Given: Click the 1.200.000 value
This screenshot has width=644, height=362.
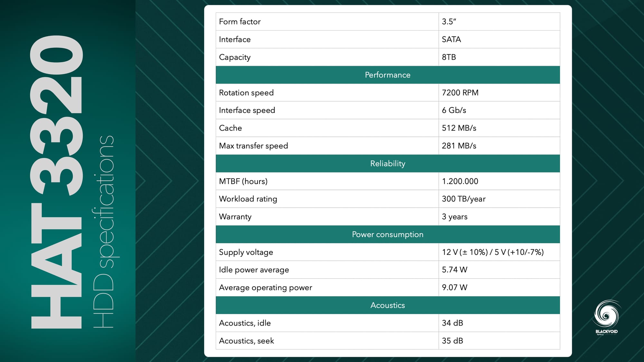Looking at the screenshot, I should click(x=460, y=181).
